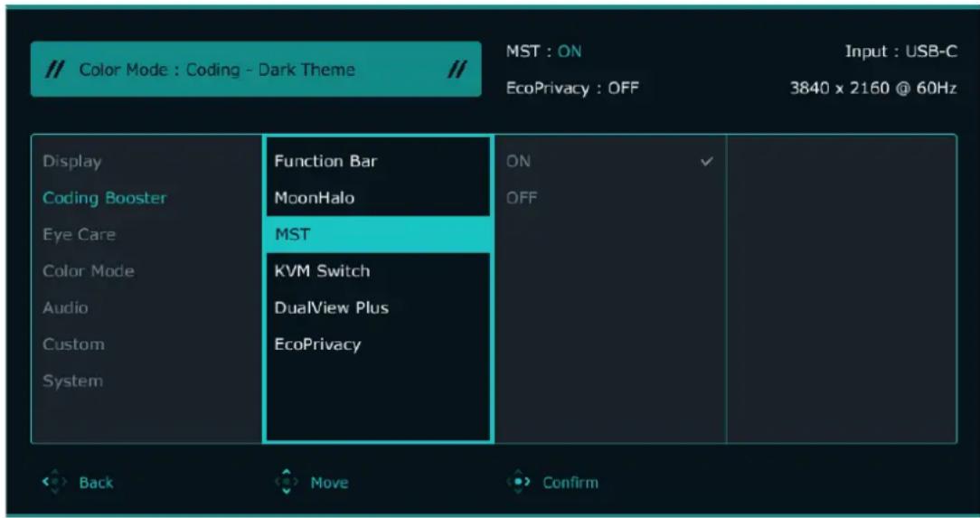This screenshot has height=518, width=980.
Task: Open the Custom menu category
Action: 73,344
